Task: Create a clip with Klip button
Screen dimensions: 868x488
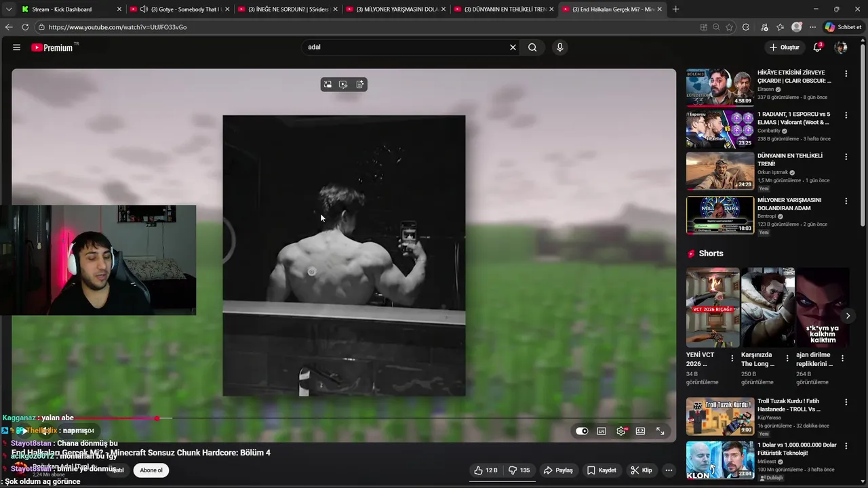Action: coord(641,470)
